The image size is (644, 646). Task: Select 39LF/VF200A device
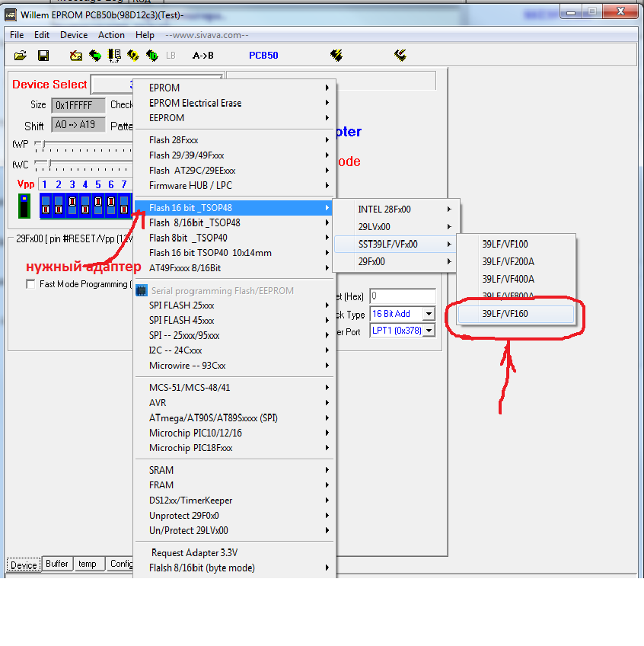point(516,261)
